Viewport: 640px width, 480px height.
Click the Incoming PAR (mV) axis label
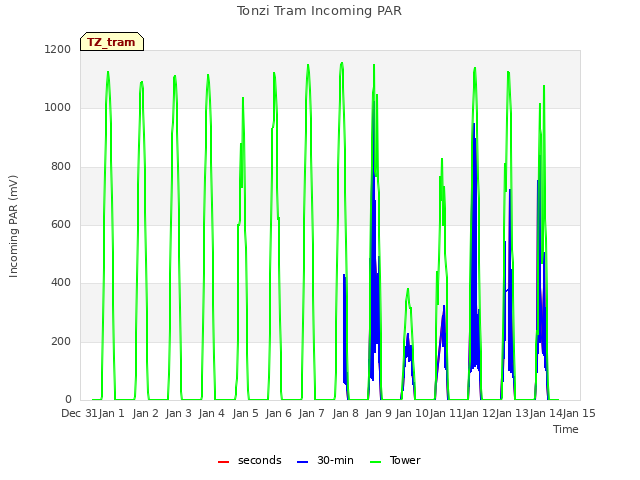click(x=13, y=226)
